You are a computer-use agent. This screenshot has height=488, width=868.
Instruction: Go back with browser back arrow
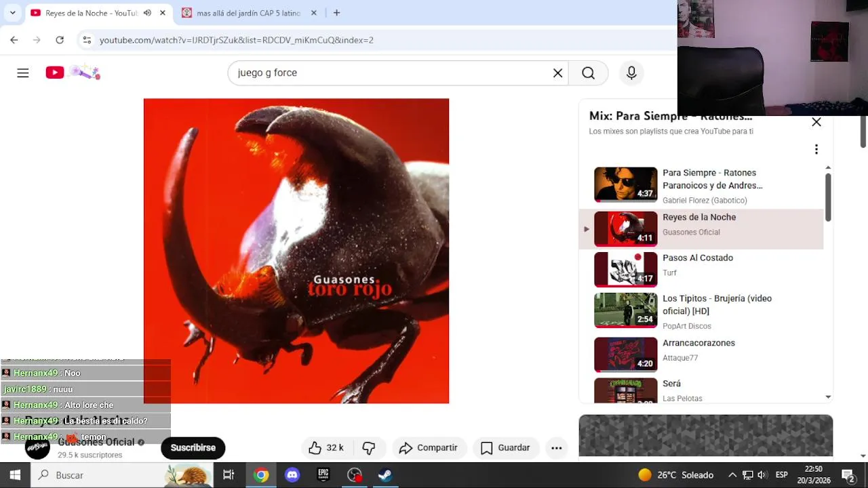tap(14, 40)
